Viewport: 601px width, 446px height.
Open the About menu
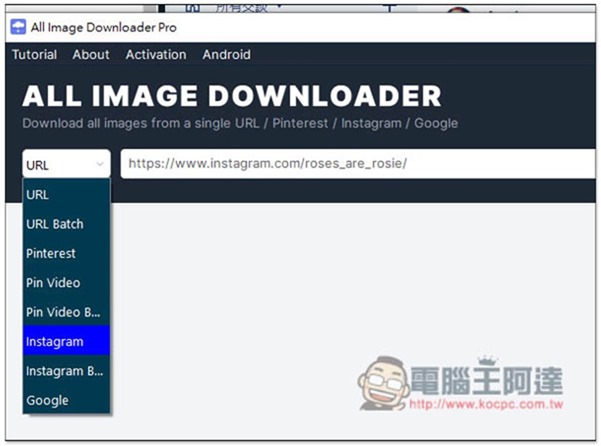point(91,54)
